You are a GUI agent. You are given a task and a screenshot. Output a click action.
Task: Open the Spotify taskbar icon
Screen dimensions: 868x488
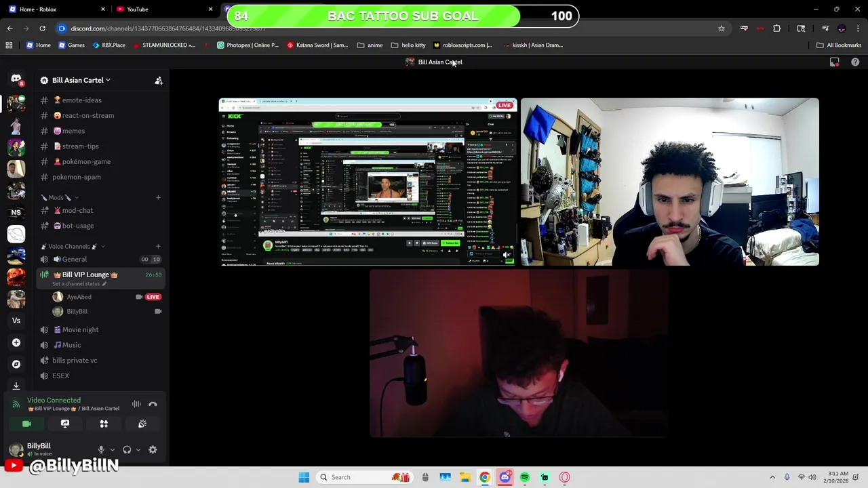(x=525, y=477)
